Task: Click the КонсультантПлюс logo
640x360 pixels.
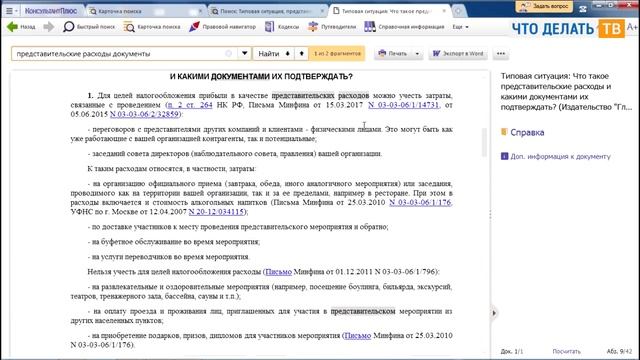Action: click(x=51, y=11)
